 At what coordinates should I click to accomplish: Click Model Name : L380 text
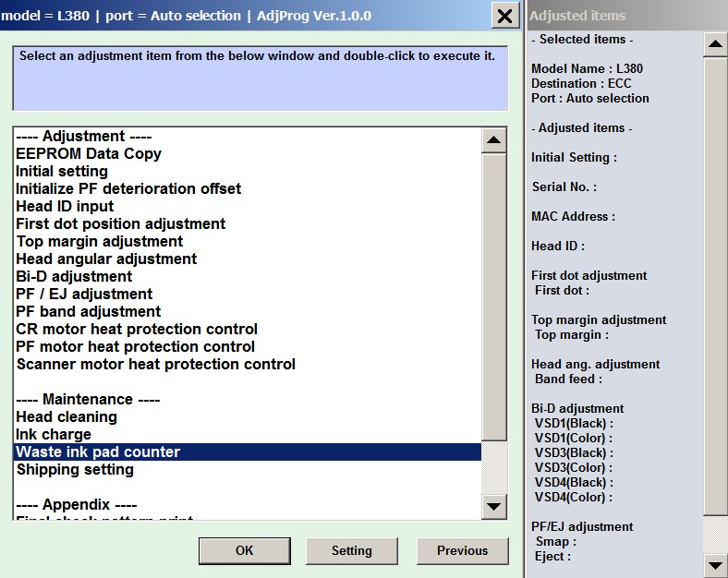coord(587,68)
